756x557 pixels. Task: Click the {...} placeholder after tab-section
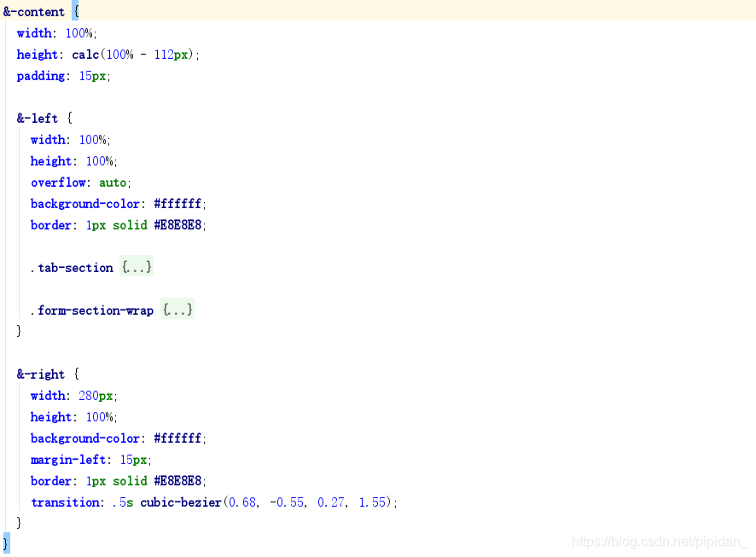pos(136,267)
